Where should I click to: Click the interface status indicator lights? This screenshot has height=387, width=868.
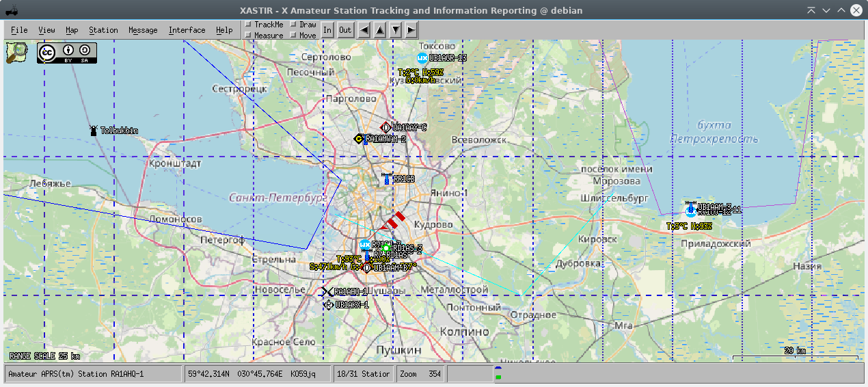click(x=498, y=373)
